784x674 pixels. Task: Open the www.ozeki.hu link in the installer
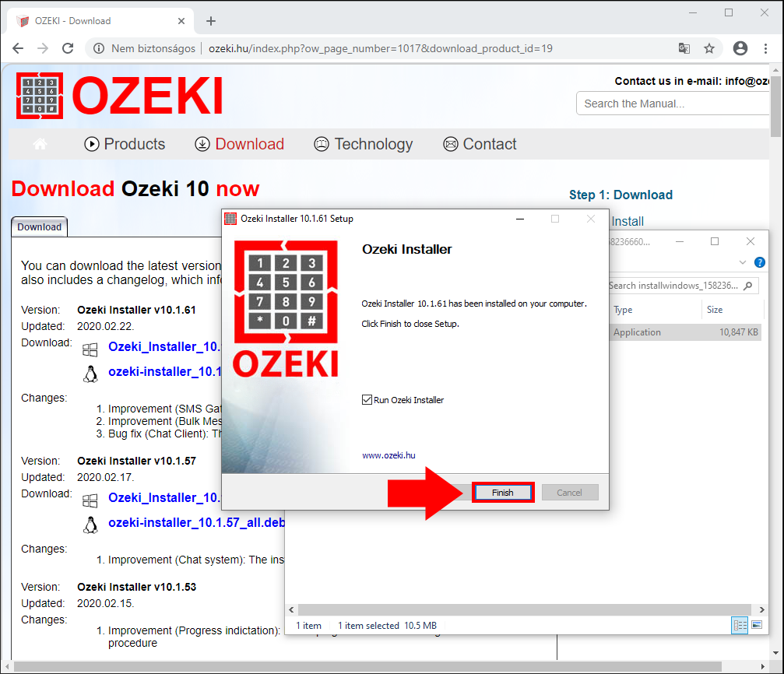tap(388, 455)
